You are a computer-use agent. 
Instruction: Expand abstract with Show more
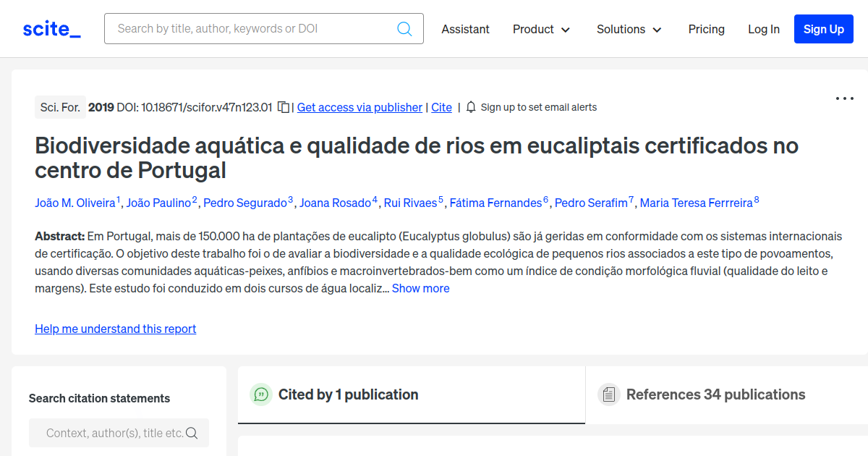421,288
